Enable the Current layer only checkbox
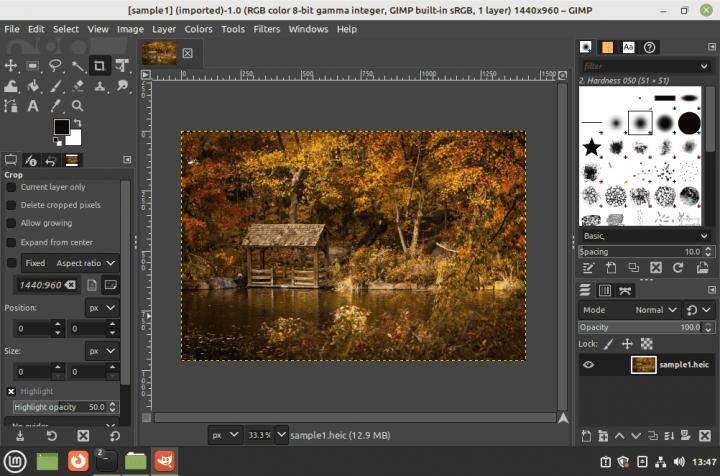 tap(12, 187)
